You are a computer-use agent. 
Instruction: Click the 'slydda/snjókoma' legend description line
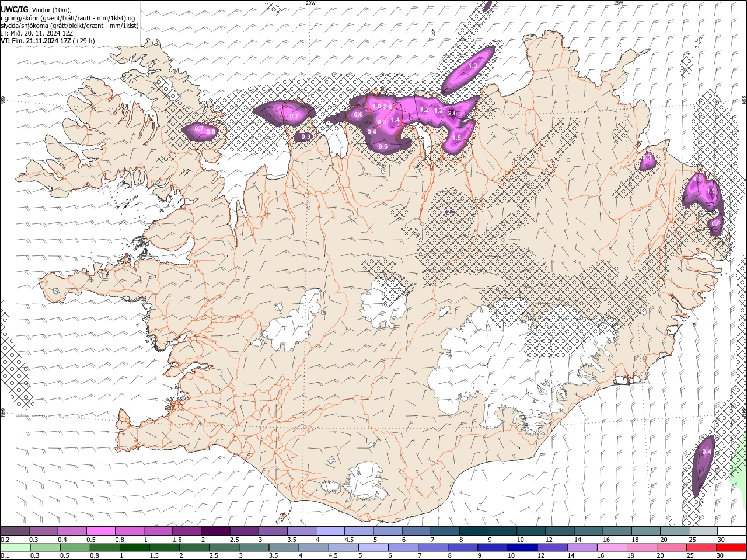pyautogui.click(x=69, y=26)
